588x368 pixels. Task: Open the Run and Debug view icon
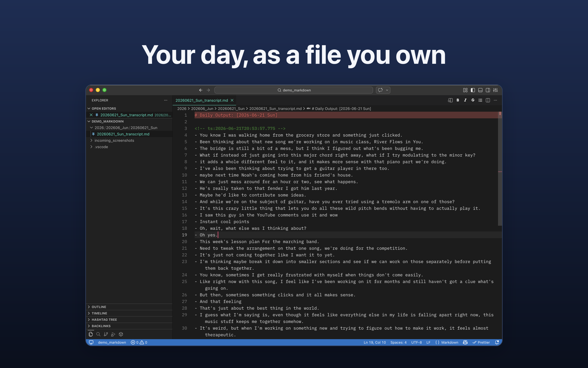pos(113,334)
